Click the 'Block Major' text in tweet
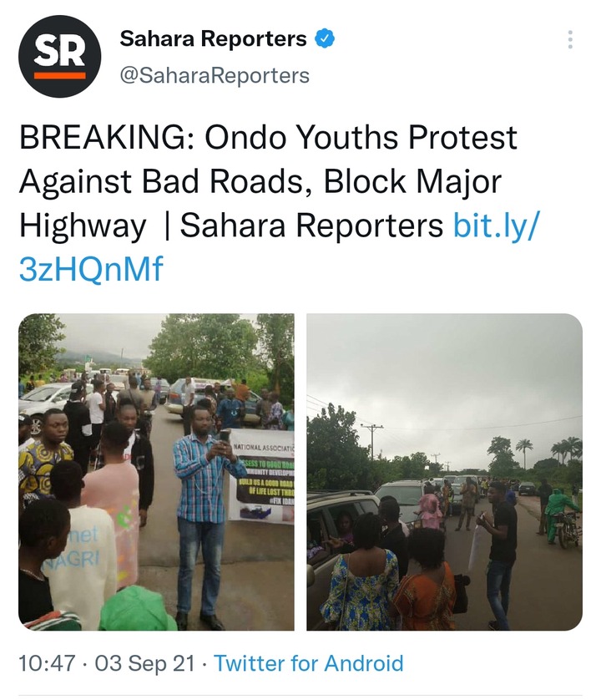This screenshot has height=700, width=601. point(412,181)
